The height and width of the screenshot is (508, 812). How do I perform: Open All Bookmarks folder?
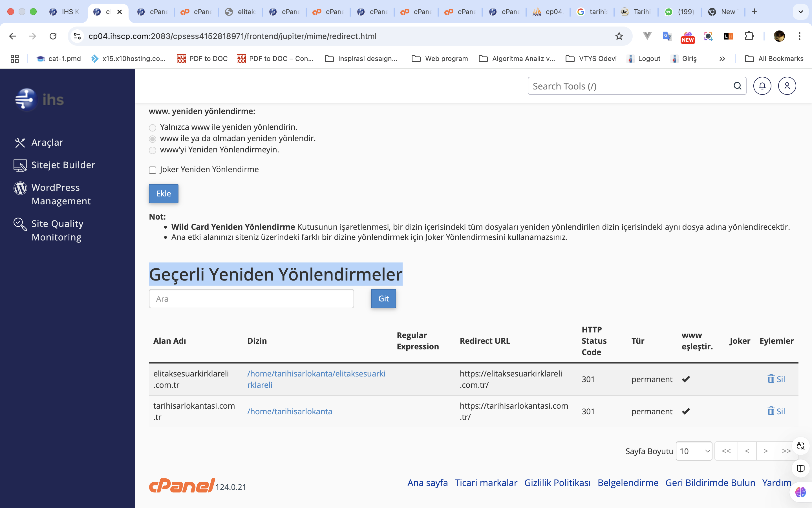(x=774, y=58)
